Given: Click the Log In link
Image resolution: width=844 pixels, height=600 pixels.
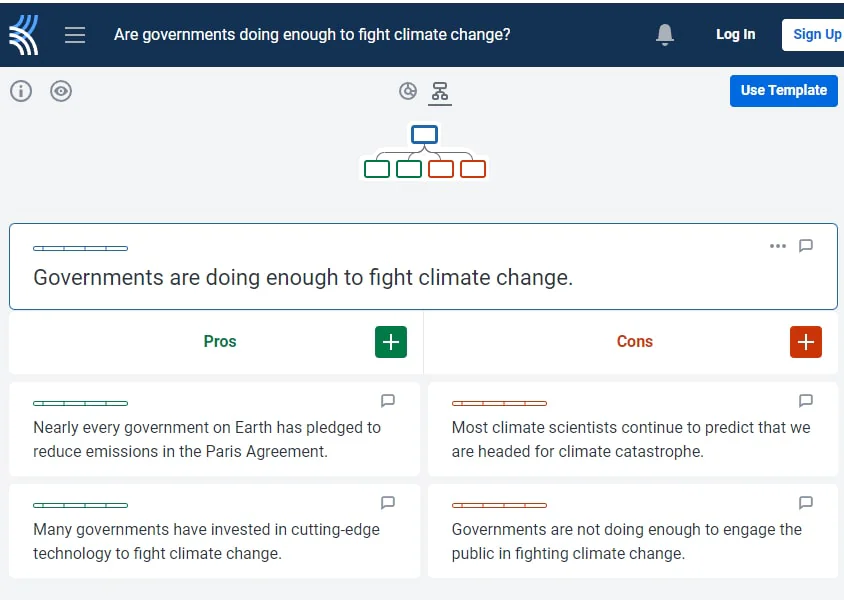Looking at the screenshot, I should [x=735, y=34].
